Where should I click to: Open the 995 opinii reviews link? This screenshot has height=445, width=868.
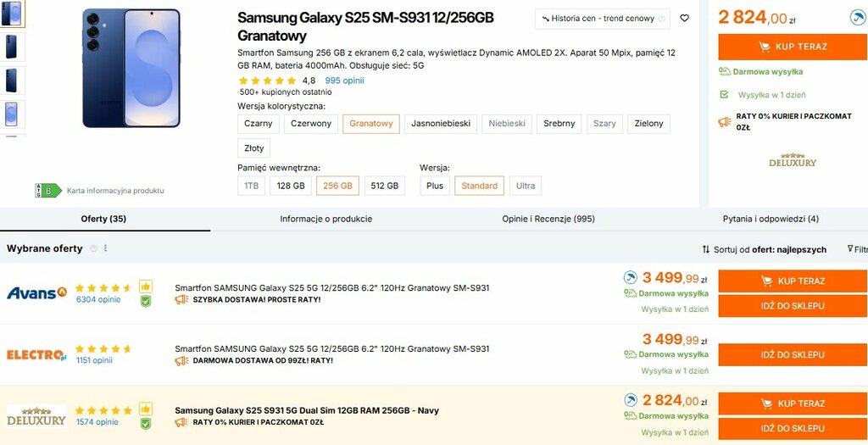pos(344,81)
